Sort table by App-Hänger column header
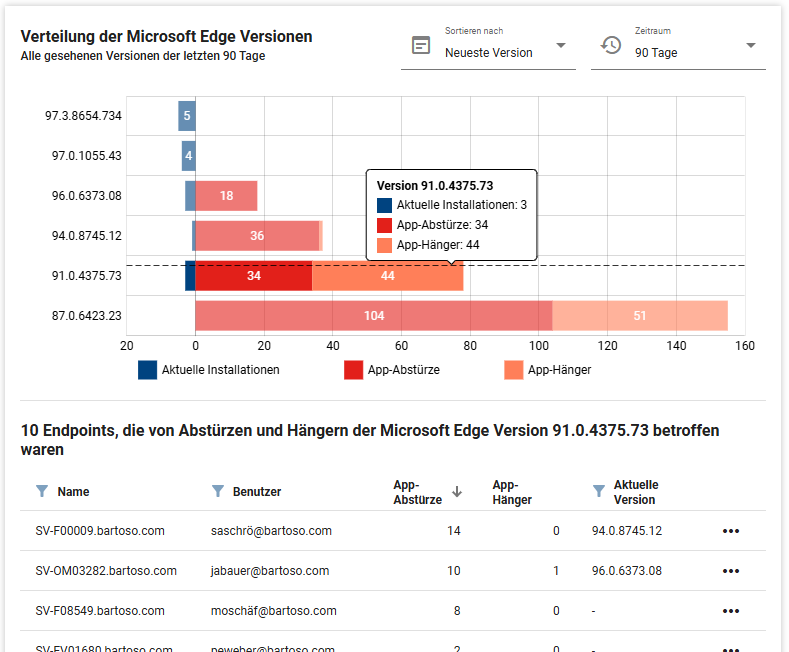This screenshot has height=652, width=789. click(x=512, y=491)
